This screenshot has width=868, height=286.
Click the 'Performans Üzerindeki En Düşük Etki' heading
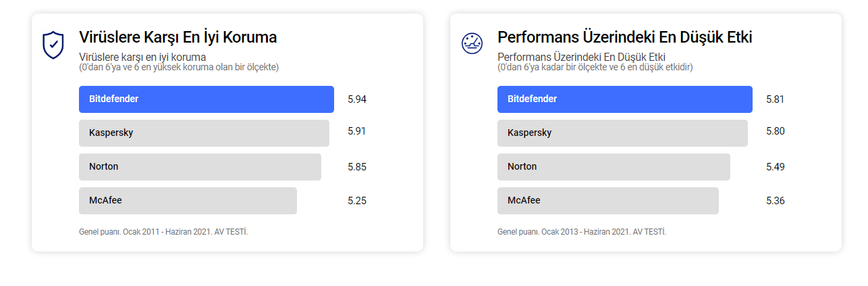click(624, 37)
